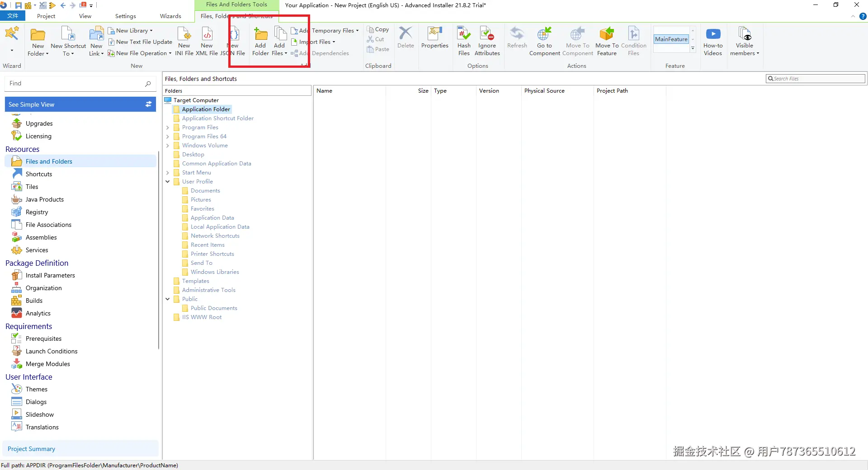Open the Project ribbon tab
Viewport: 868px width, 470px height.
(x=46, y=16)
